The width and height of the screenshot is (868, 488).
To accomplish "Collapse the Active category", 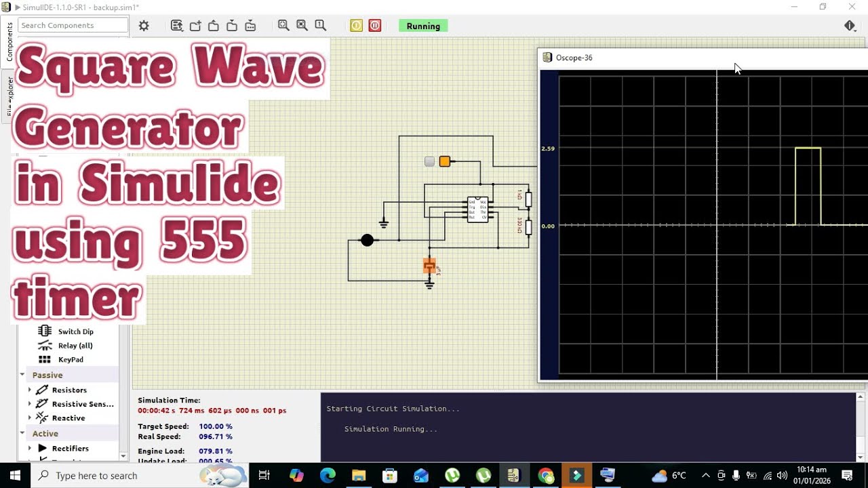I will pyautogui.click(x=22, y=433).
